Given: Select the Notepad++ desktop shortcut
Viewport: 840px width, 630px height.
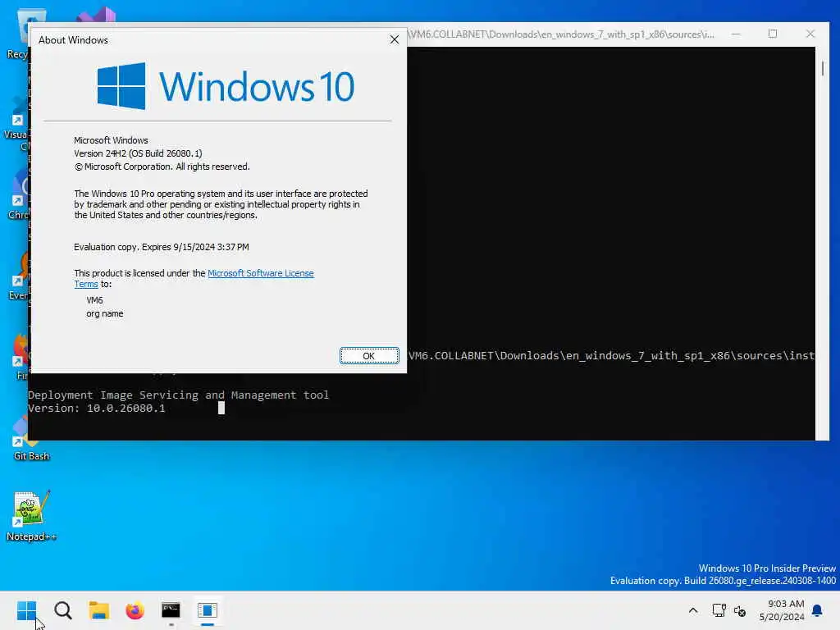Looking at the screenshot, I should (31, 515).
